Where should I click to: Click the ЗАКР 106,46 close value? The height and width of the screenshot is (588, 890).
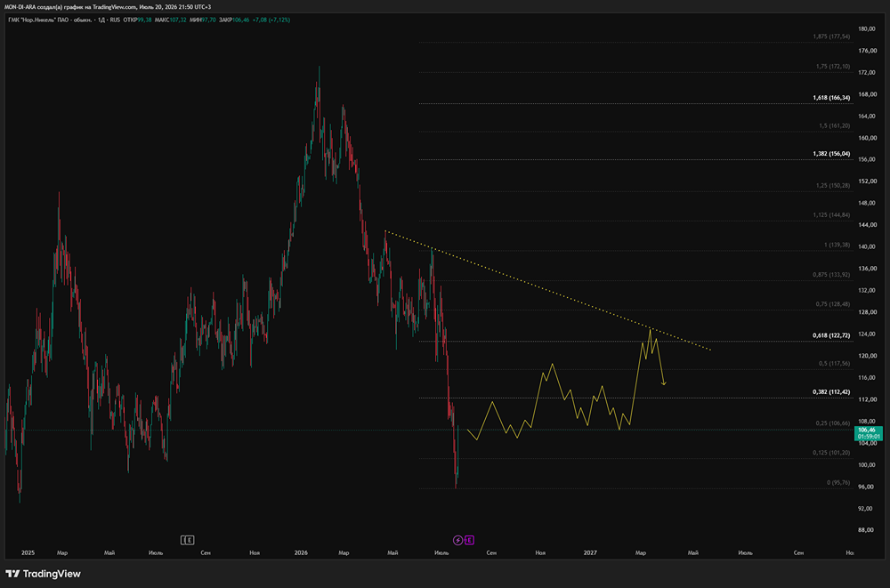[234, 20]
